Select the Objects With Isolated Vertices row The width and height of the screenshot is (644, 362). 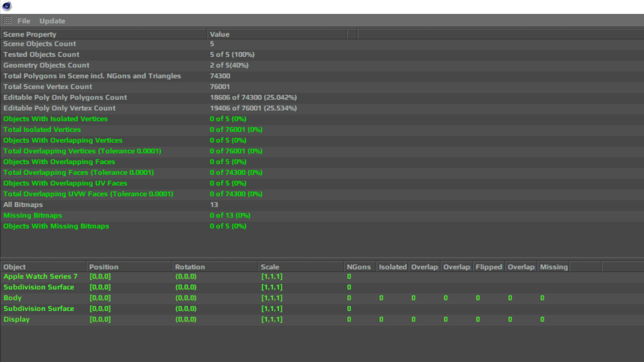55,119
